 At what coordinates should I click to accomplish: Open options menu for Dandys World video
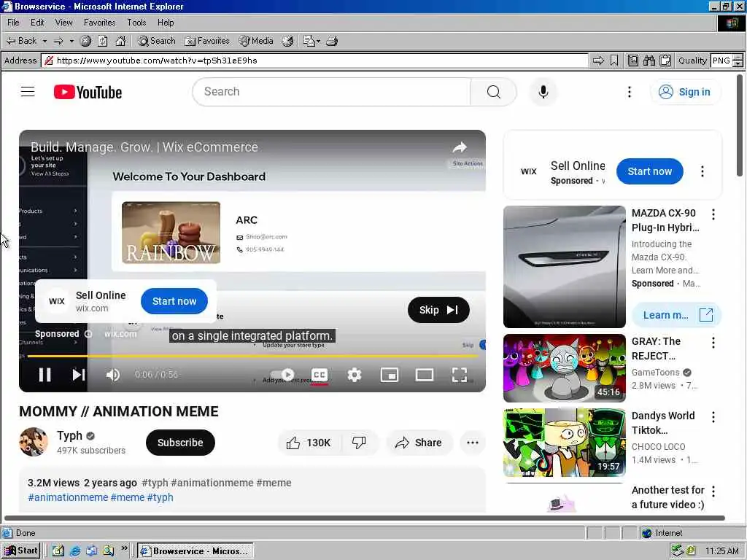coord(713,417)
